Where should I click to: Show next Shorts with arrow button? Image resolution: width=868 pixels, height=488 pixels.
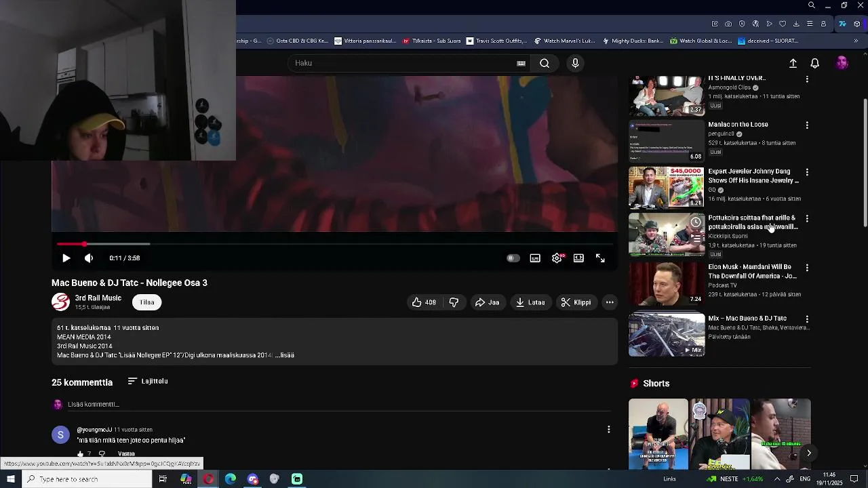pyautogui.click(x=809, y=453)
